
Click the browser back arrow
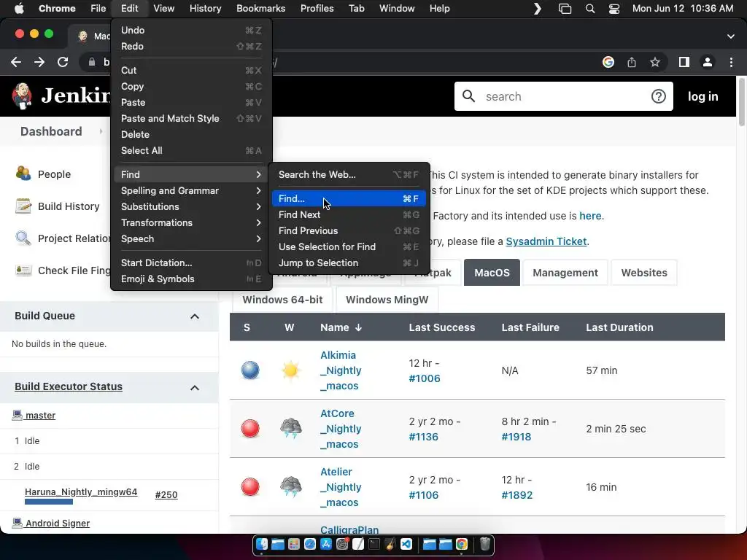click(16, 62)
